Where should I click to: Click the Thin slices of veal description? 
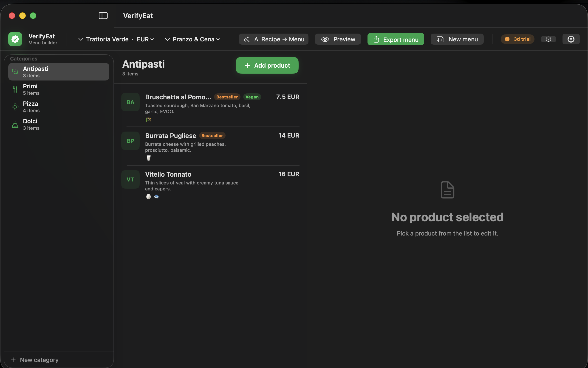[192, 186]
